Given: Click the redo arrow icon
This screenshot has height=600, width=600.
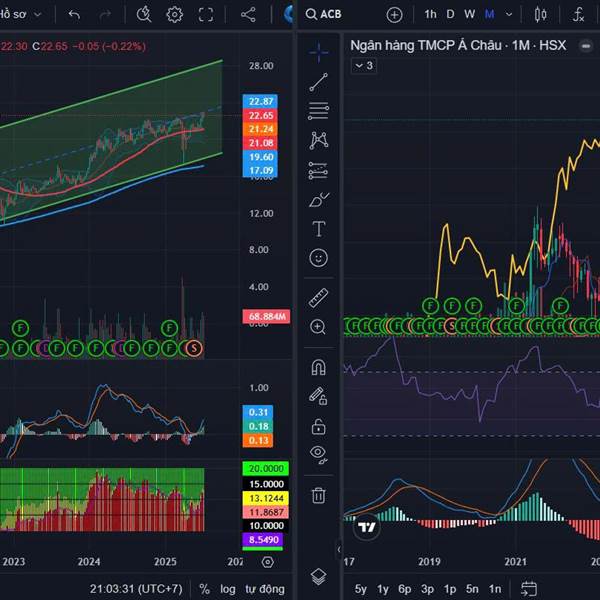Looking at the screenshot, I should 105,15.
